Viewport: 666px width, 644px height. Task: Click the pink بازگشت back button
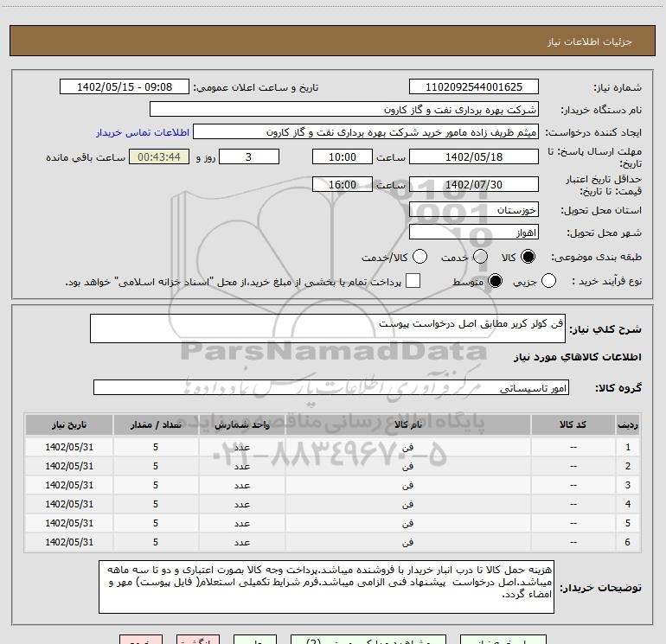198,640
